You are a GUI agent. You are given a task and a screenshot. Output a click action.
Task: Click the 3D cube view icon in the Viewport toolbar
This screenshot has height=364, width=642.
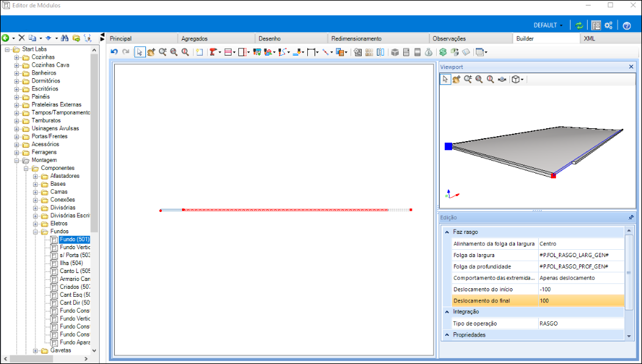(516, 79)
